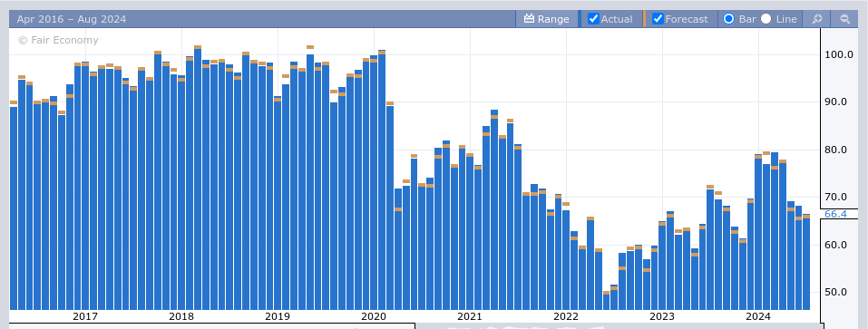Uncheck the Actual checkbox

tap(593, 19)
